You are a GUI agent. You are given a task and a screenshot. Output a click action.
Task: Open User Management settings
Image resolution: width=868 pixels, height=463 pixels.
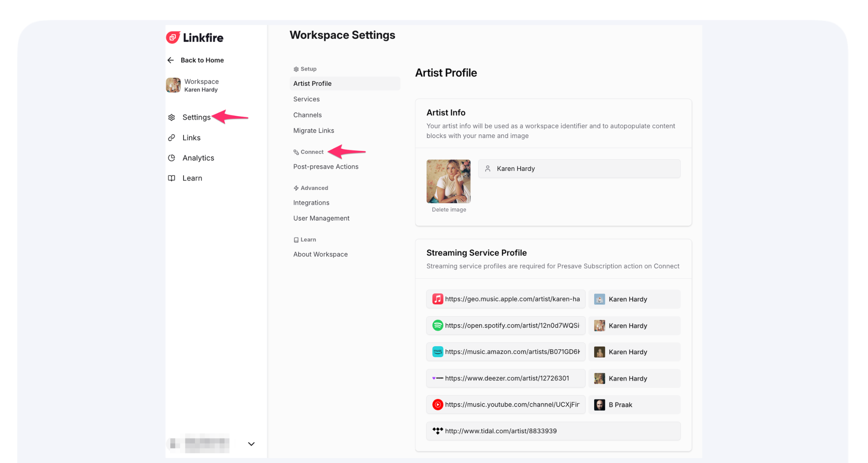pos(321,218)
